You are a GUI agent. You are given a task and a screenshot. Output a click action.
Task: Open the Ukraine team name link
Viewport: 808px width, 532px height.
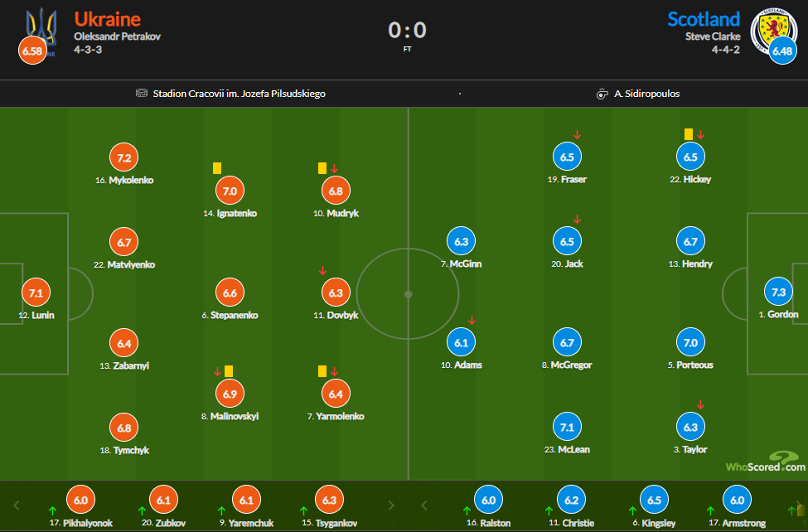pos(108,19)
